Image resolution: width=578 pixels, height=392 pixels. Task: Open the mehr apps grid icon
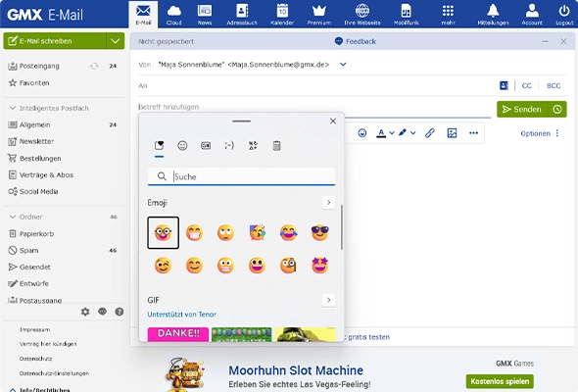tap(448, 15)
